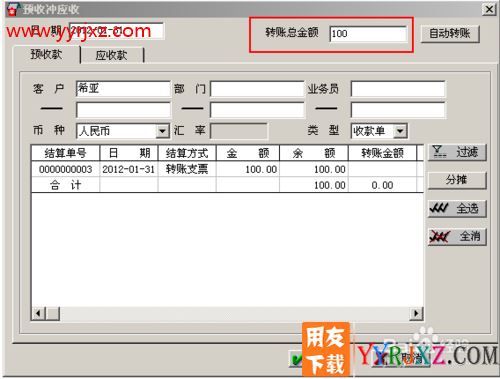Click the horizontal scrollbar right arrow
The height and width of the screenshot is (379, 500).
coord(416,313)
